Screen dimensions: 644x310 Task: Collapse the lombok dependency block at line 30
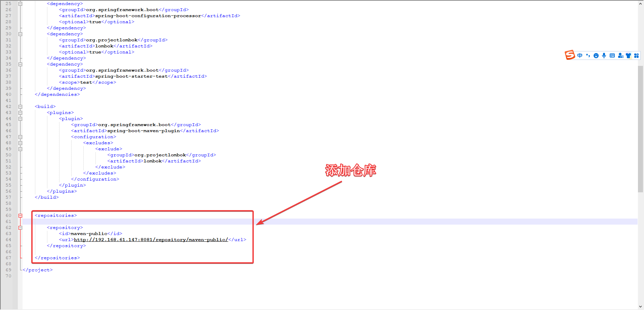(x=20, y=34)
